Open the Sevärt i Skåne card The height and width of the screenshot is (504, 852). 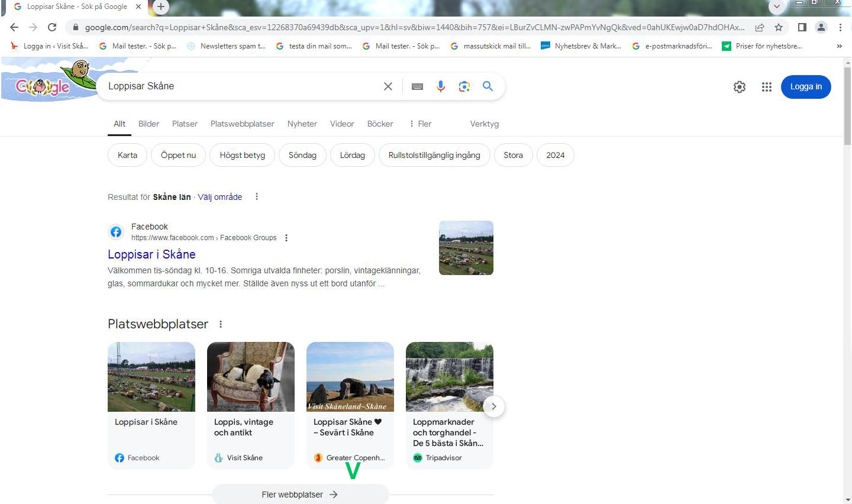[350, 405]
